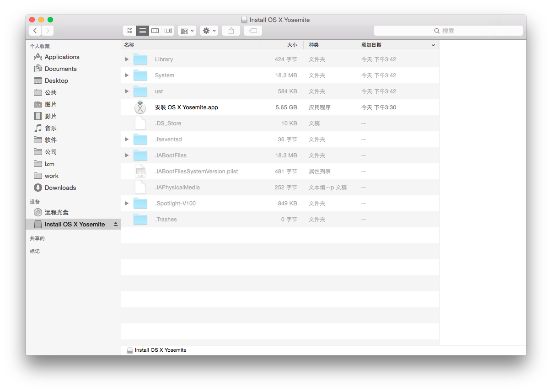Click the 个人收藏 sidebar section header

pyautogui.click(x=40, y=46)
